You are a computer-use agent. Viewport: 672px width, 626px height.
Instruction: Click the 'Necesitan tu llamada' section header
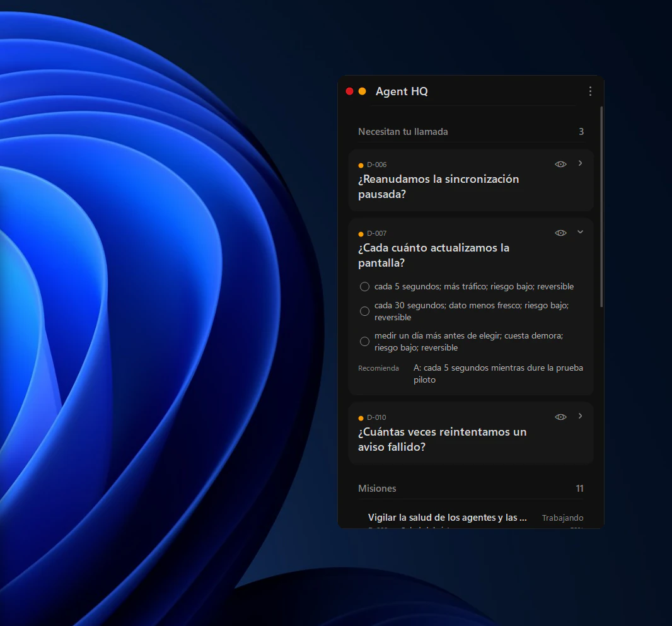pos(403,132)
